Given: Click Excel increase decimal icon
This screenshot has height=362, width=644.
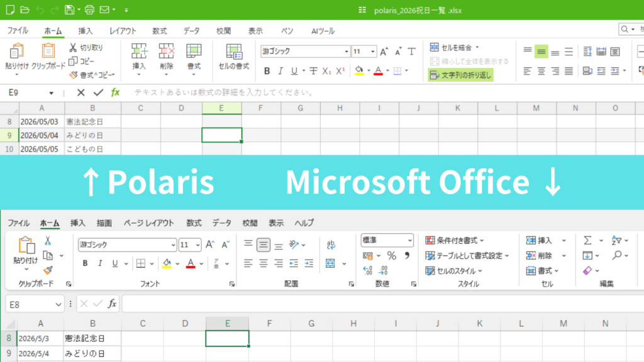Looking at the screenshot, I should (367, 270).
